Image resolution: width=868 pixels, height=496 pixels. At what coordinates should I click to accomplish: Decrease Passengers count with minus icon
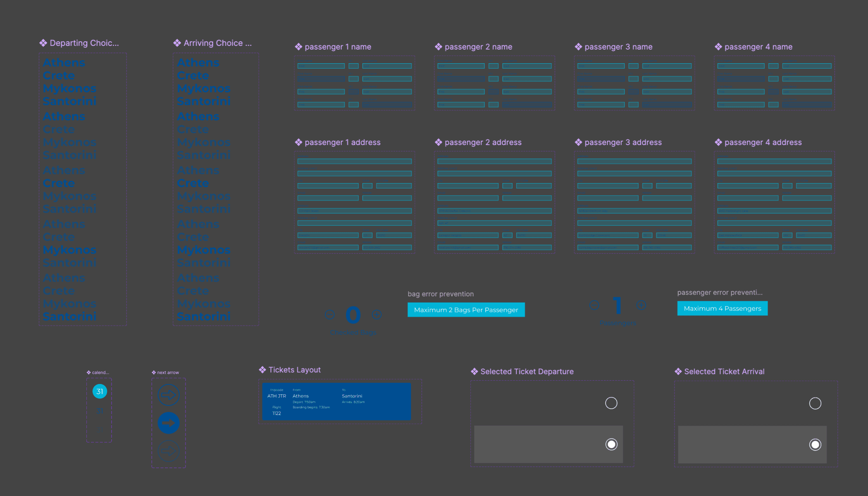click(x=594, y=305)
